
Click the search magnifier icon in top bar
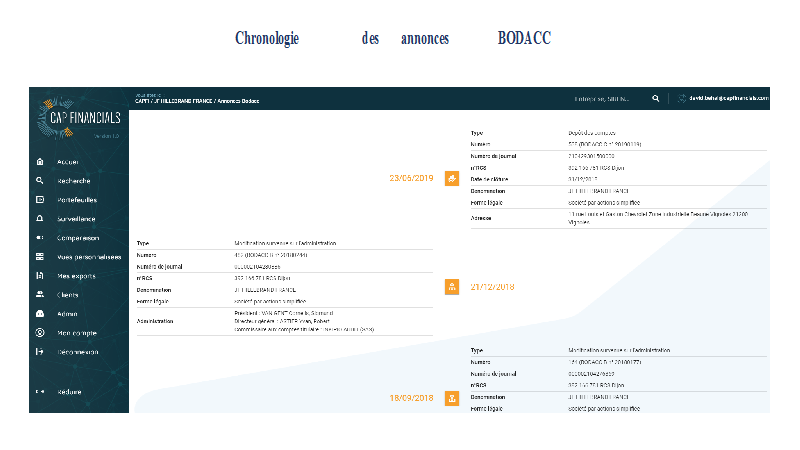(x=656, y=99)
